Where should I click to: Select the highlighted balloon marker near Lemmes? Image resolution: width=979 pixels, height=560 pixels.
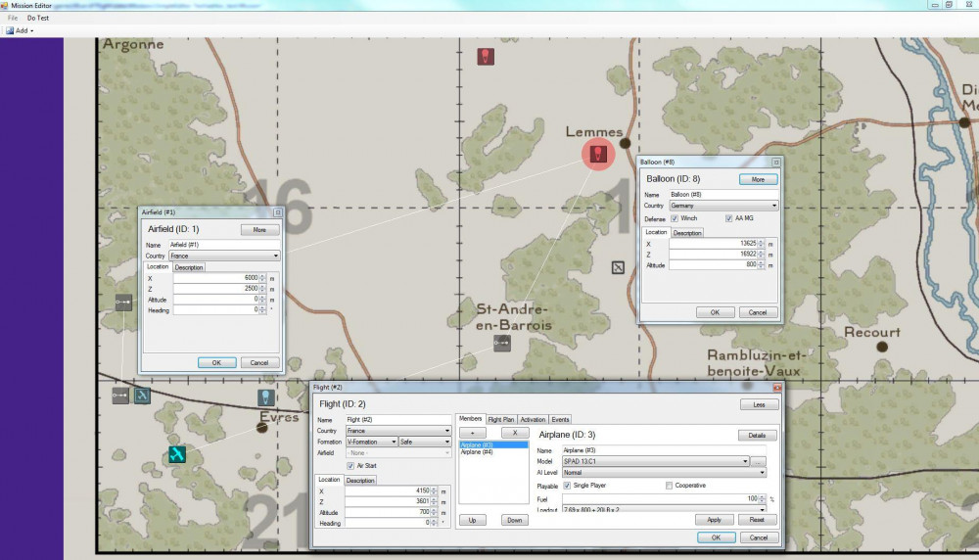click(x=596, y=153)
